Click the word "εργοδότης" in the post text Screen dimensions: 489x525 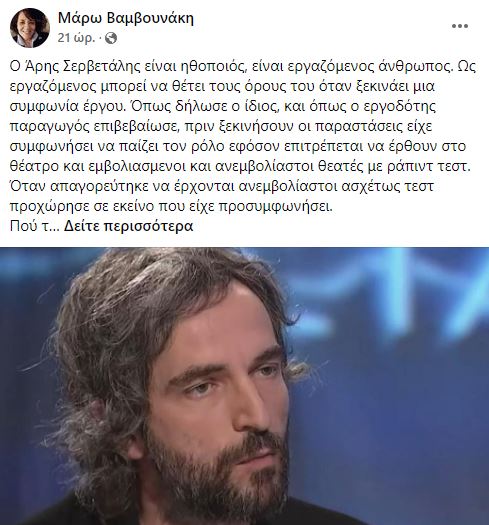pos(400,106)
